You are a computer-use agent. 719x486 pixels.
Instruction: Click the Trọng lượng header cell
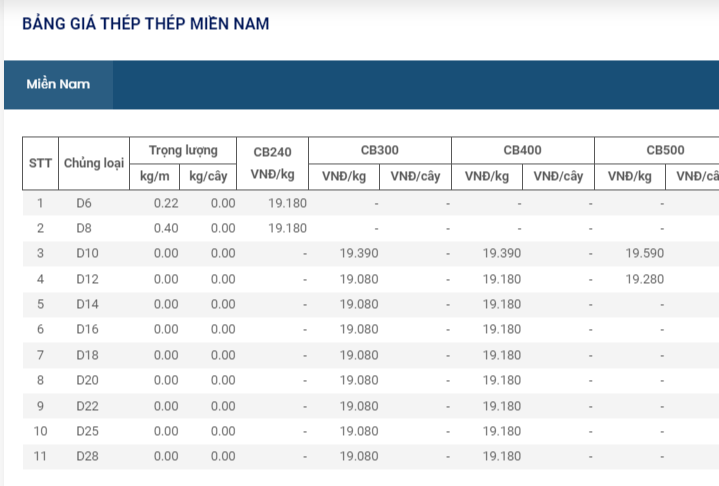(x=183, y=150)
